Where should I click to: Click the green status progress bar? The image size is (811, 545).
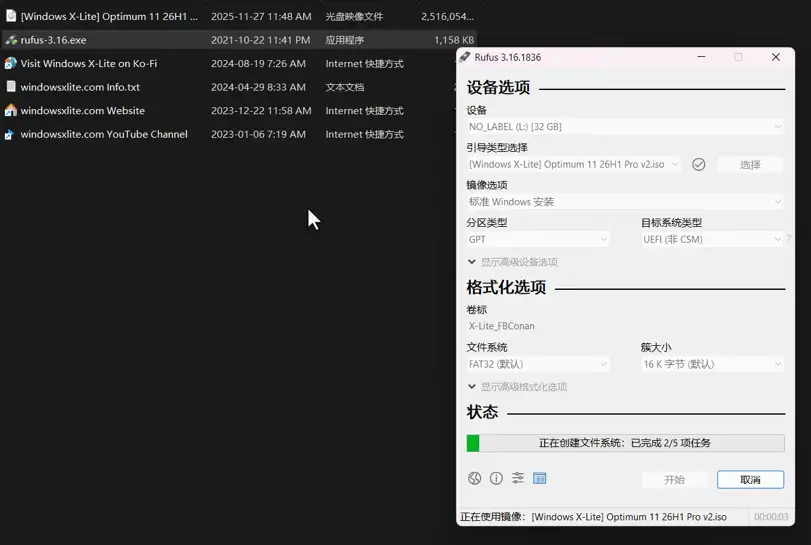(625, 443)
